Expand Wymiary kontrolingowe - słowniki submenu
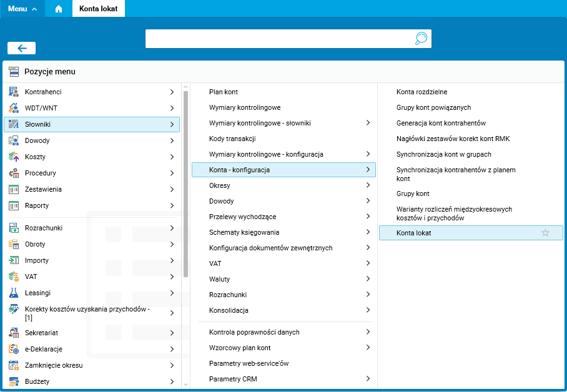 pos(368,123)
